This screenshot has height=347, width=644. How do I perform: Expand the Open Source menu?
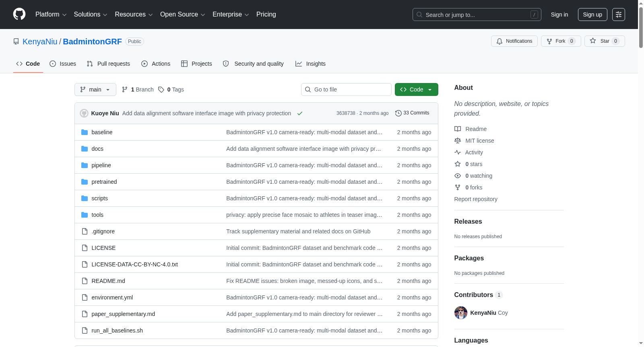click(182, 15)
